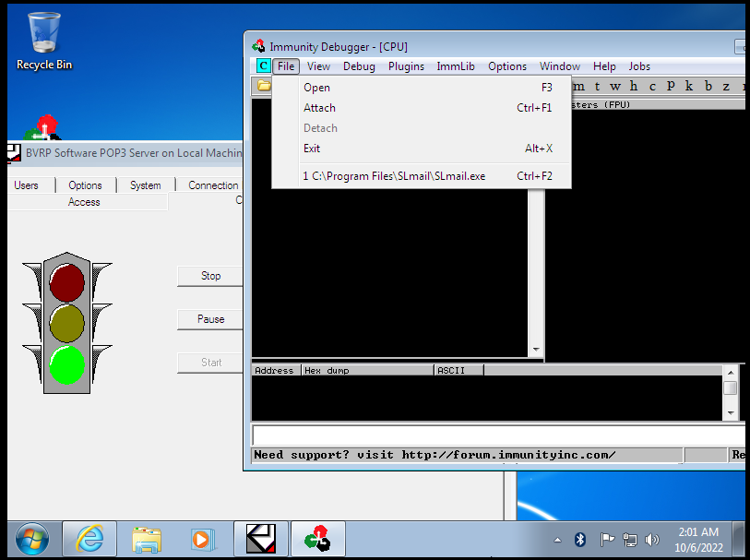Select recent file C:\Program Files\SLmail\SLmail.exe
This screenshot has width=750, height=560.
422,176
